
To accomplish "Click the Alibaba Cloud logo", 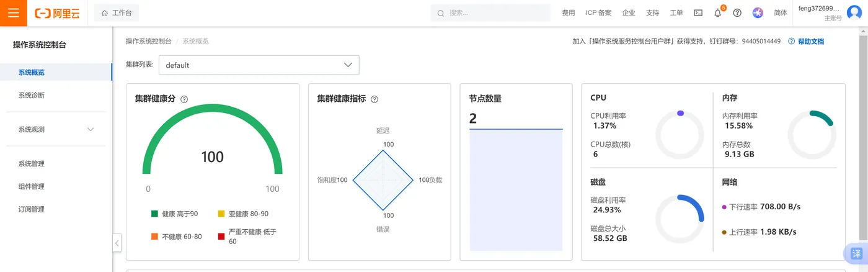I will tap(58, 13).
